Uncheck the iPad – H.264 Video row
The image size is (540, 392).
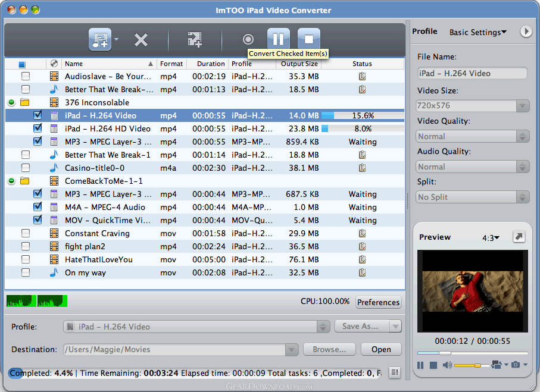38,115
